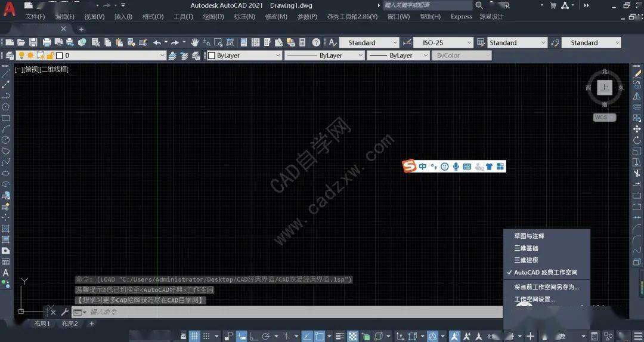Expand the undo history arrow
The width and height of the screenshot is (644, 342).
[166, 42]
